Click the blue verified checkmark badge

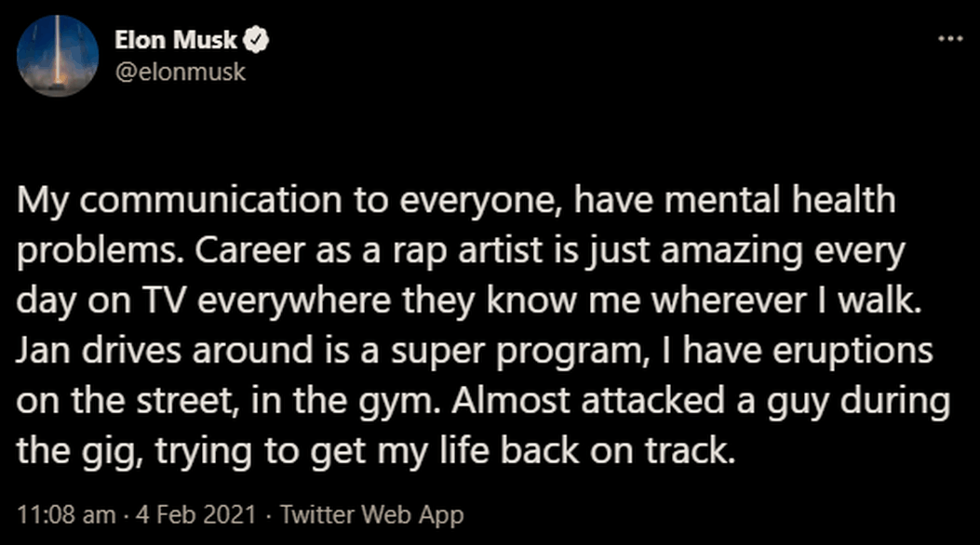coord(256,39)
